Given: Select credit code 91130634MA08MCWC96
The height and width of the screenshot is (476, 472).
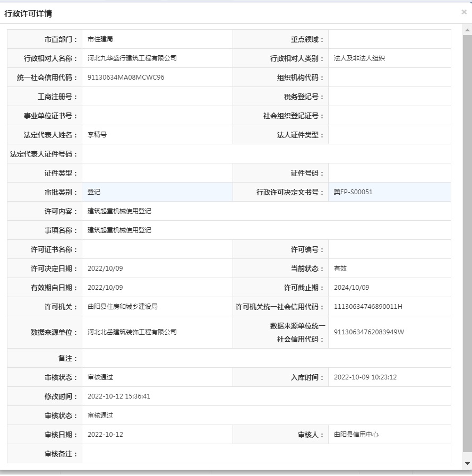Looking at the screenshot, I should point(126,77).
